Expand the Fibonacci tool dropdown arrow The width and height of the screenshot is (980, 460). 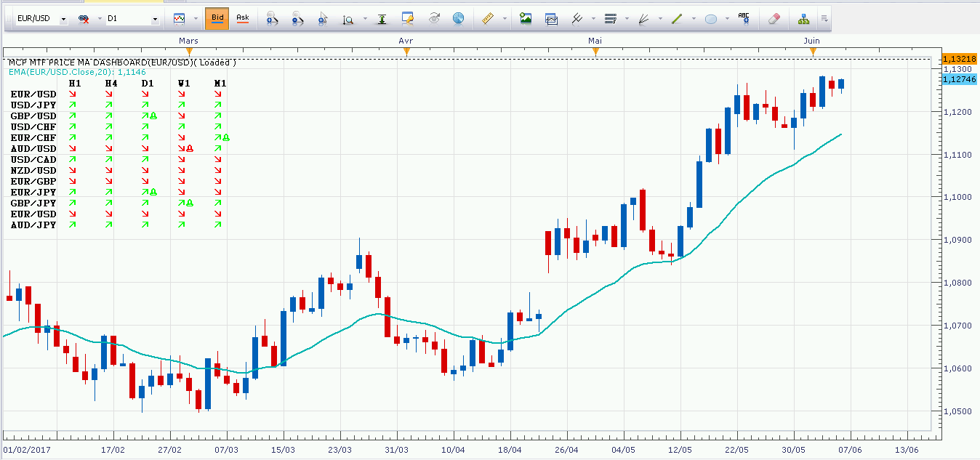click(x=627, y=18)
